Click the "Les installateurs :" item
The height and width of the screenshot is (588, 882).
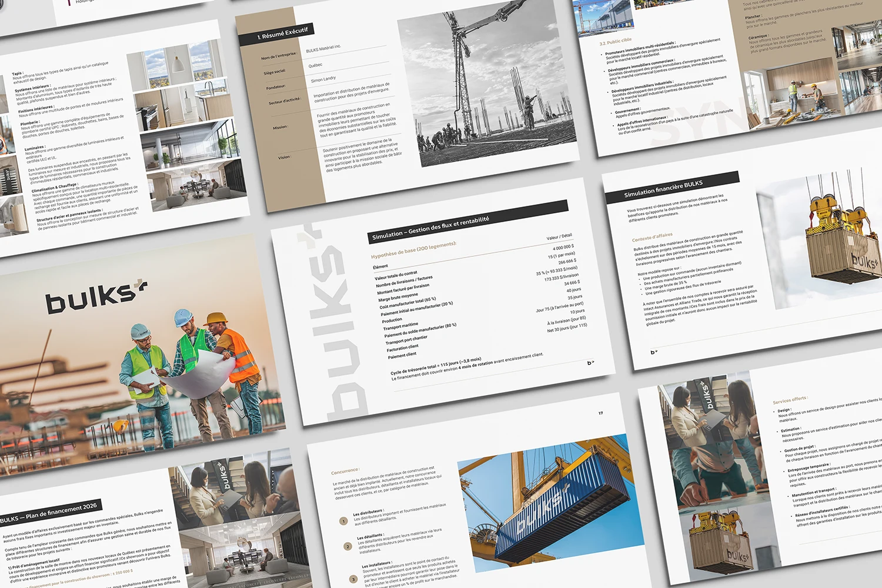pyautogui.click(x=376, y=564)
